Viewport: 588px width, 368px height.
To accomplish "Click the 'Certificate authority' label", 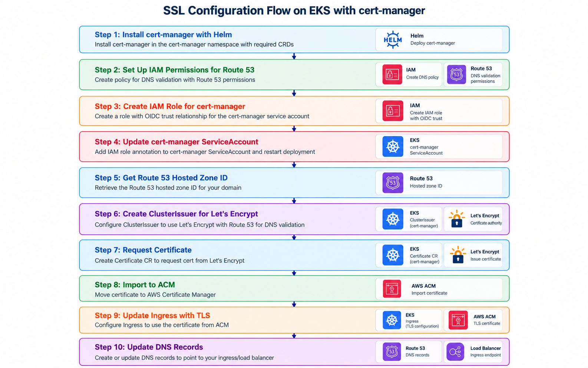I will 486,223.
